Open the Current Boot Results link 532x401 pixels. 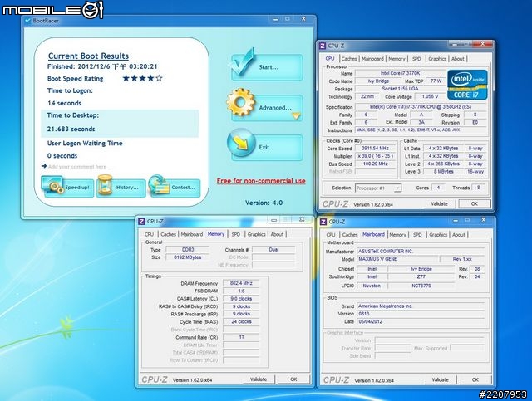pyautogui.click(x=88, y=56)
